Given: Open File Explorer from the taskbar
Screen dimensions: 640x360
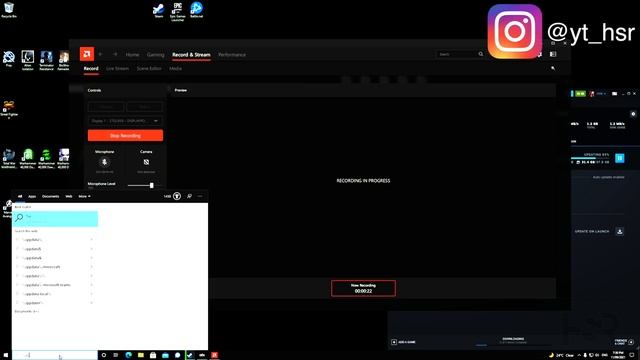Looking at the screenshot, I should point(141,355).
